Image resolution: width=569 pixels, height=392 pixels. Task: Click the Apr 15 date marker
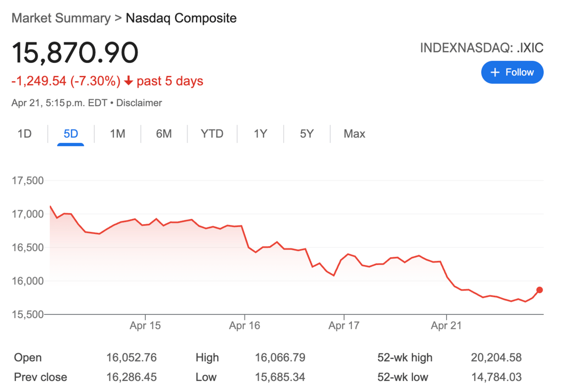click(145, 326)
